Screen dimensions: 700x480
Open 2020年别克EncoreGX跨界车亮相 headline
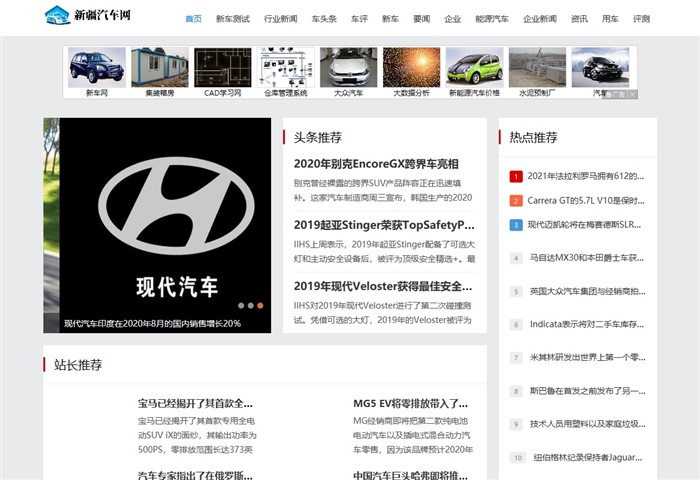click(x=376, y=164)
